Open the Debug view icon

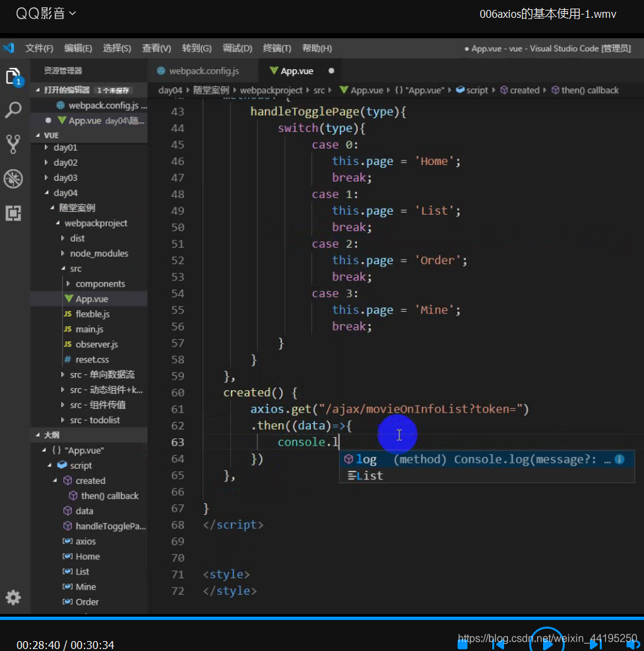tap(13, 178)
